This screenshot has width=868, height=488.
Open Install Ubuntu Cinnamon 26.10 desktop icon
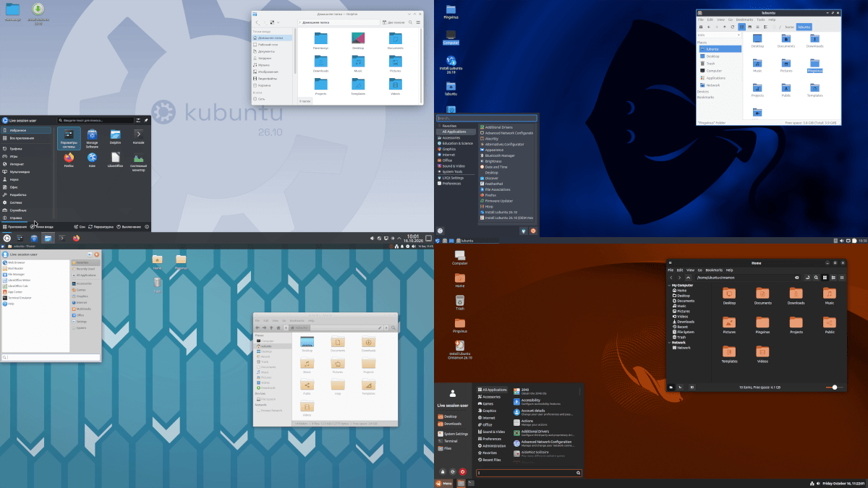click(x=459, y=351)
